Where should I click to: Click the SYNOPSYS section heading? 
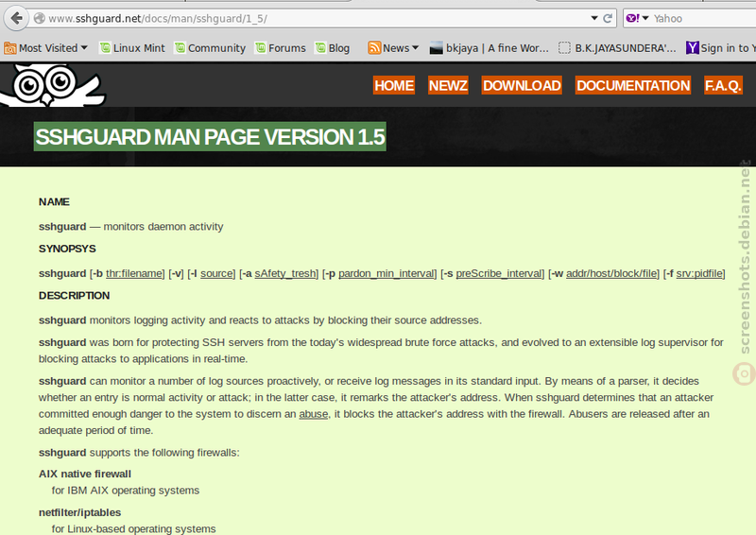67,249
